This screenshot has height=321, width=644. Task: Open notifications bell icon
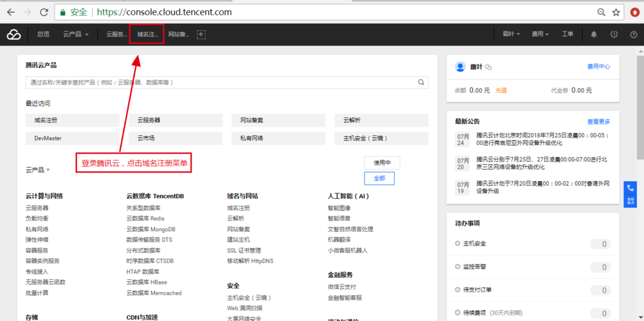(593, 35)
